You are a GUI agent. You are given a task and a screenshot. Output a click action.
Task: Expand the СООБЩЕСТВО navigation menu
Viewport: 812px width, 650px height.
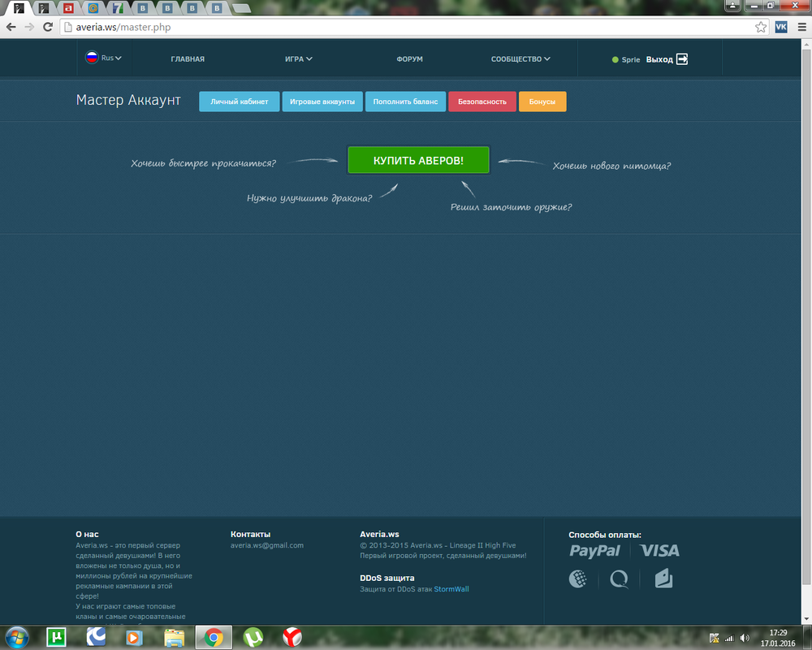tap(520, 59)
